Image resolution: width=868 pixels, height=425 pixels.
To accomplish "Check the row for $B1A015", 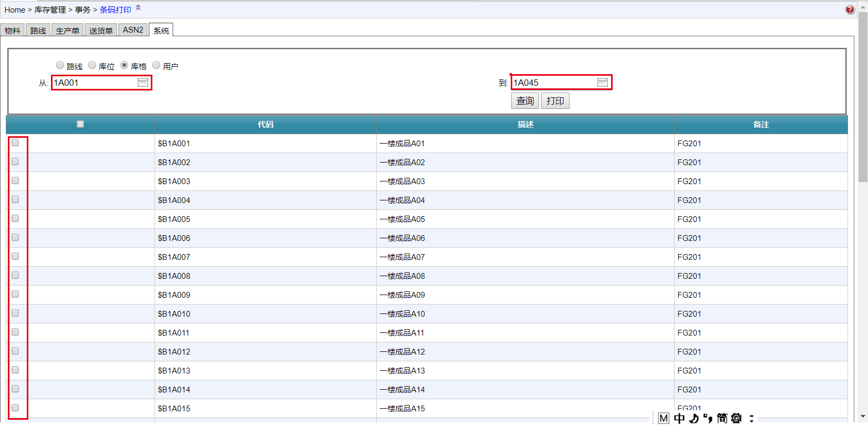I will pos(15,408).
